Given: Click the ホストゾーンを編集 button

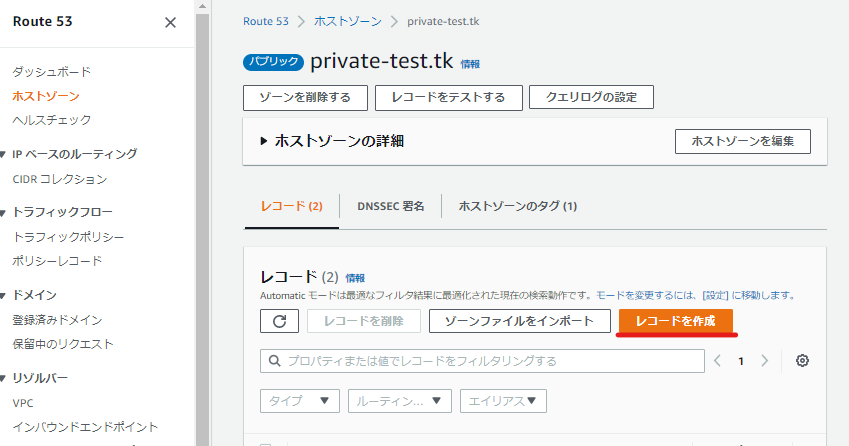Looking at the screenshot, I should (742, 142).
